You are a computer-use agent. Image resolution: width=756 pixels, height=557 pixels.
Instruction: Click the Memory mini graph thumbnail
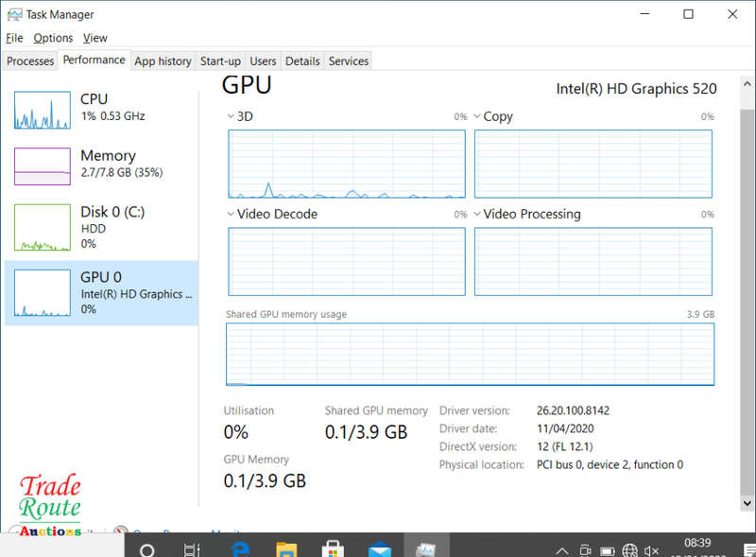(x=43, y=166)
